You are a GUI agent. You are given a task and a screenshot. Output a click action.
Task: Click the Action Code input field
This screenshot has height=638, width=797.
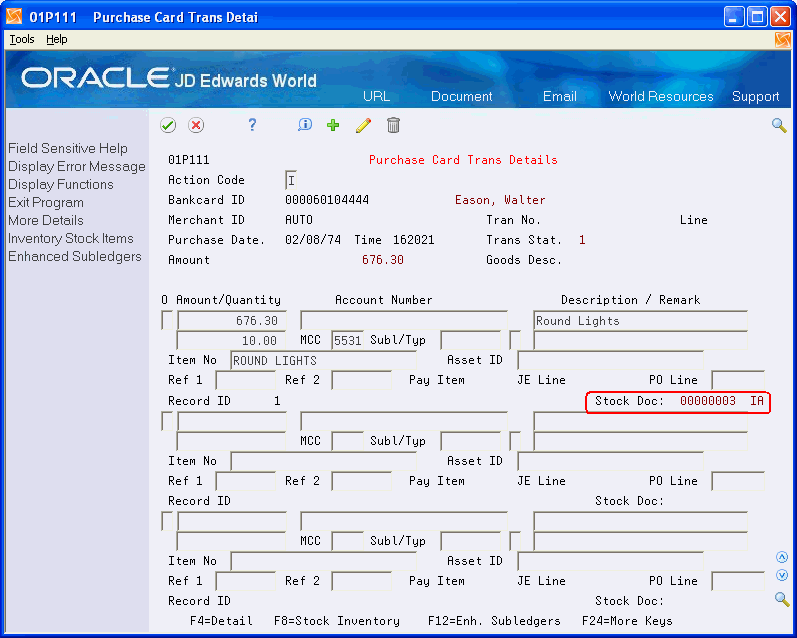291,180
